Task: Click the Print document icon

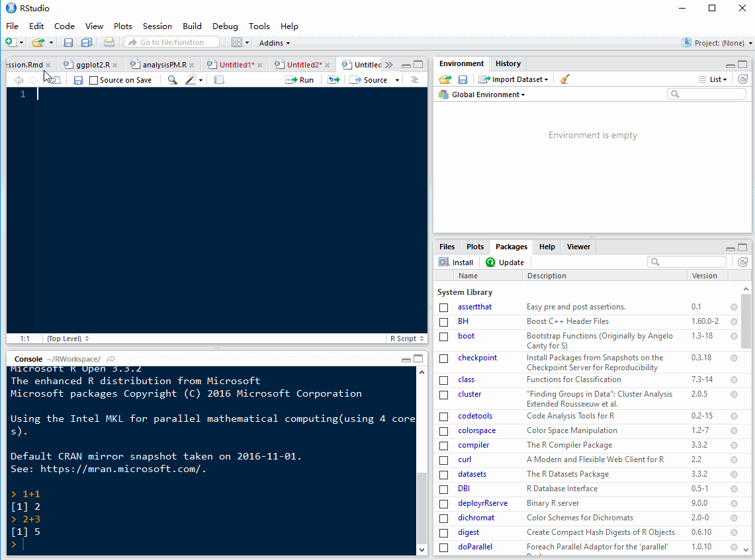Action: click(109, 42)
